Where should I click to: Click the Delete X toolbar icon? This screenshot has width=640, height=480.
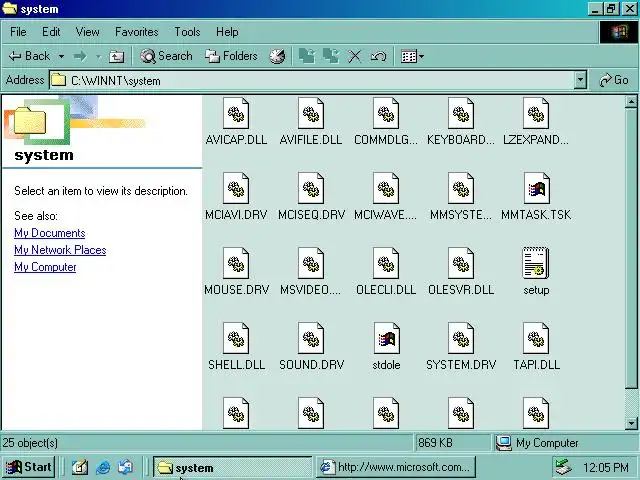point(355,56)
